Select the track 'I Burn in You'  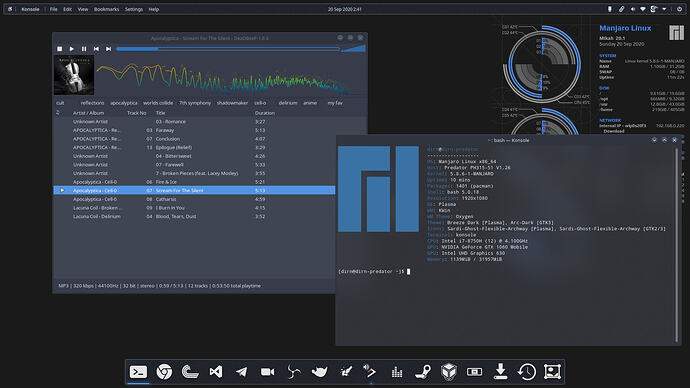click(194, 208)
